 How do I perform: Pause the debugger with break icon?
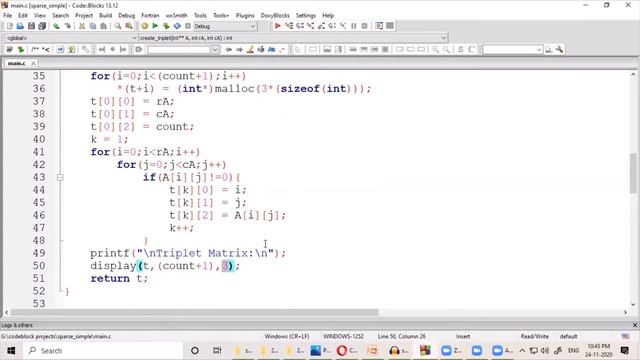(353, 26)
